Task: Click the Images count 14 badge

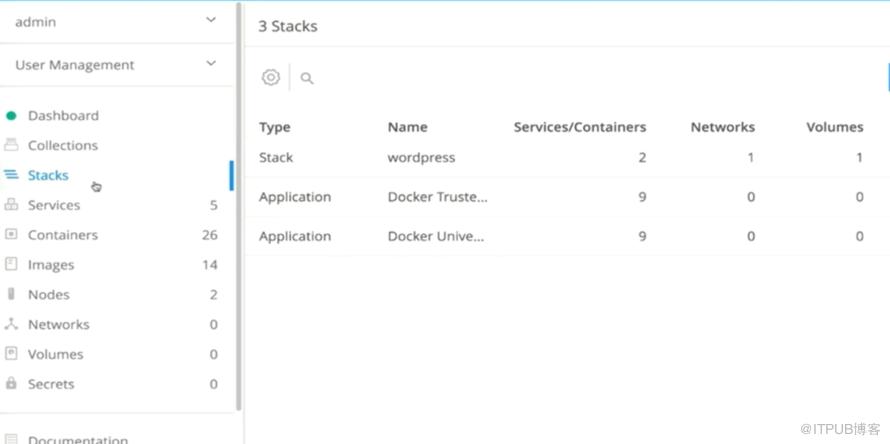Action: 209,265
